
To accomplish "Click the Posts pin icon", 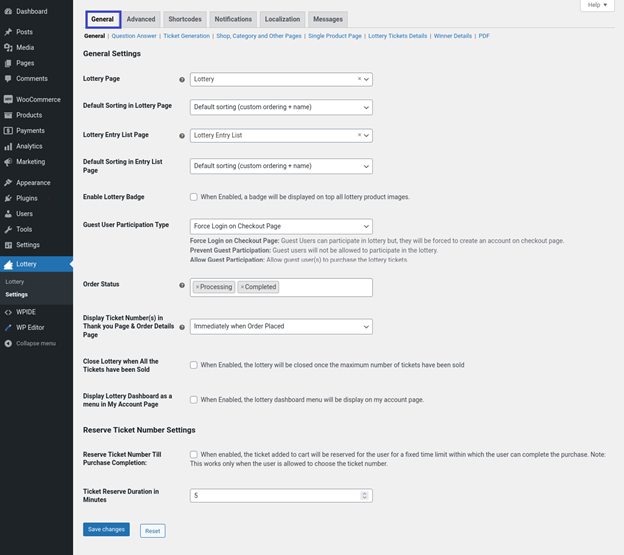I will point(8,32).
